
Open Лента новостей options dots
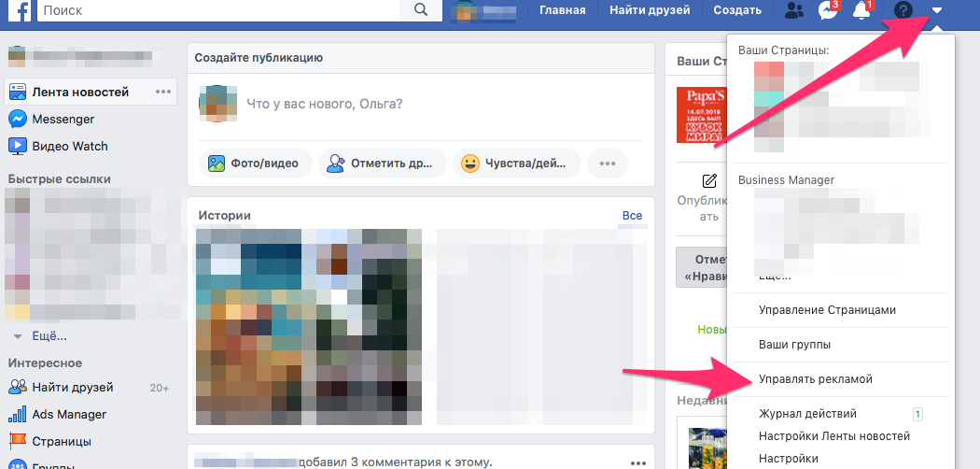163,92
